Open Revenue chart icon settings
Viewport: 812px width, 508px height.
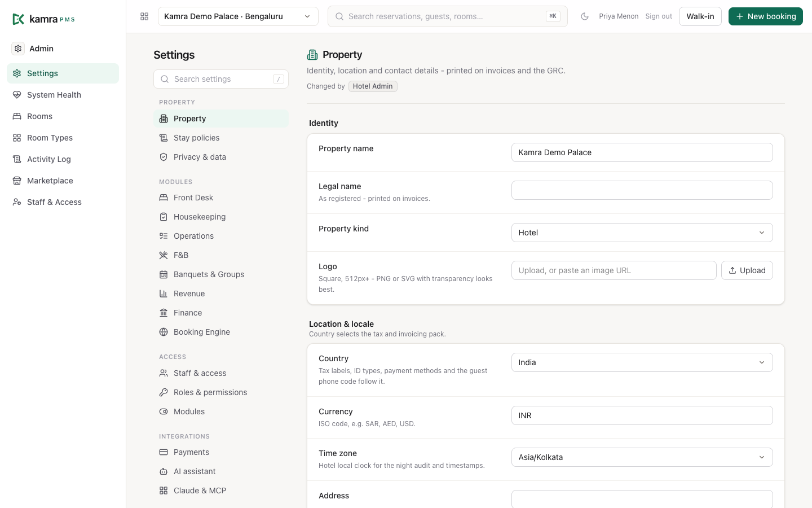pyautogui.click(x=164, y=294)
